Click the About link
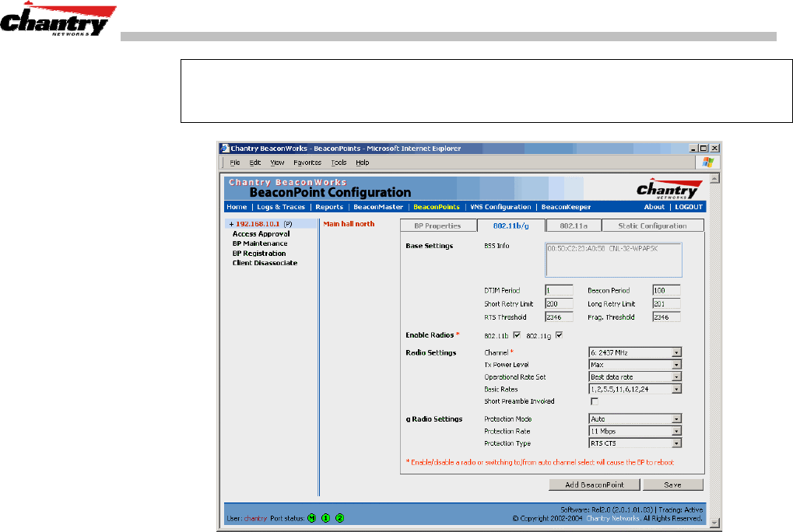The width and height of the screenshot is (793, 532). [x=654, y=207]
